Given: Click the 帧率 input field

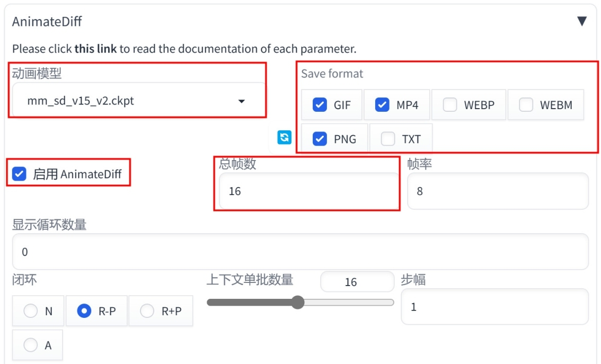Looking at the screenshot, I should (x=498, y=191).
